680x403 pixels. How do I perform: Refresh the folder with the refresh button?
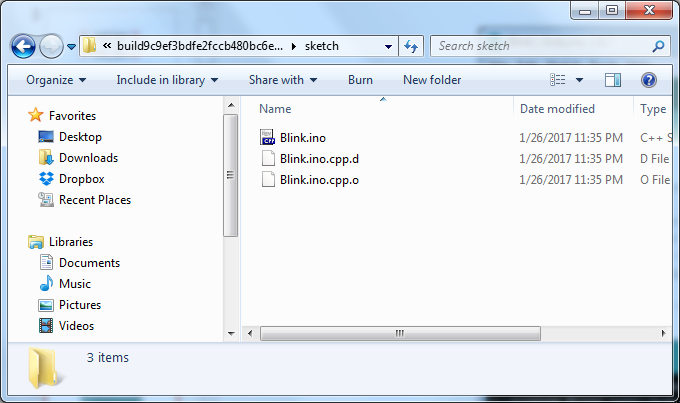pyautogui.click(x=411, y=46)
